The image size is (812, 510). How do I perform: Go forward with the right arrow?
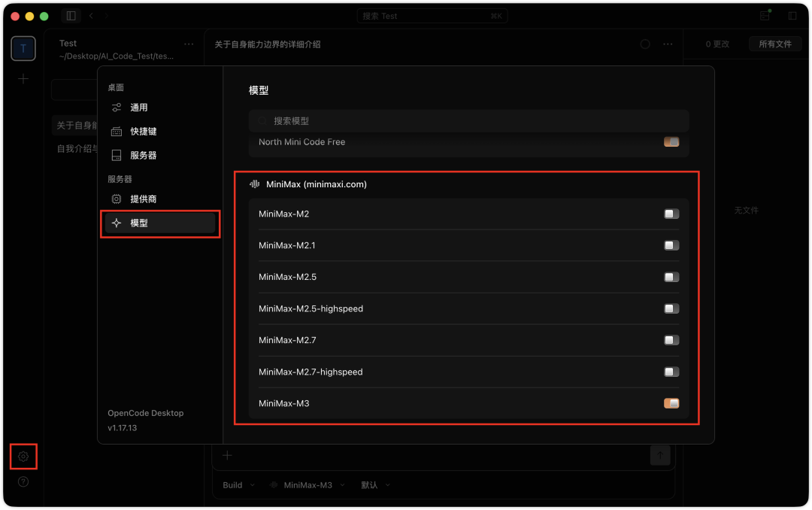point(106,16)
